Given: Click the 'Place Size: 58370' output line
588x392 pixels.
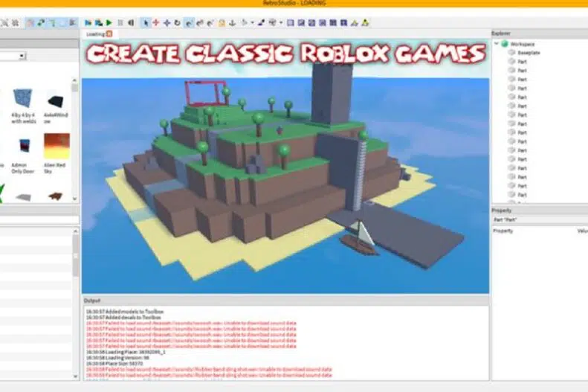Looking at the screenshot, I should point(114,364).
